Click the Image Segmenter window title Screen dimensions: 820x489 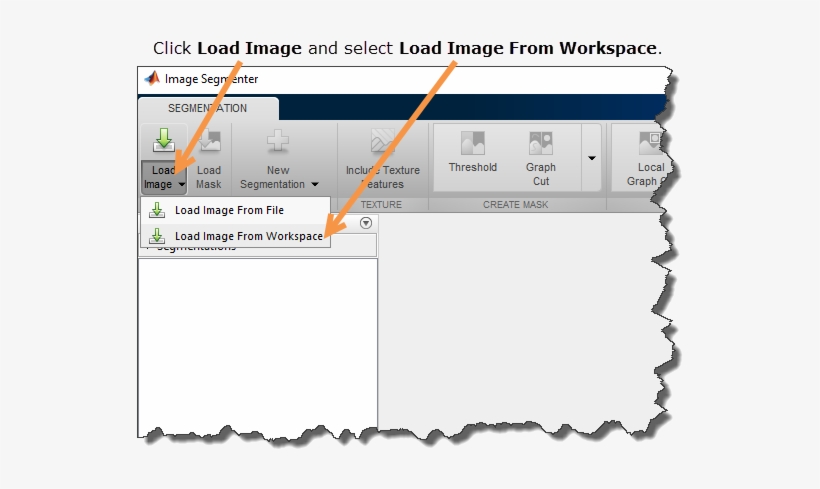click(x=211, y=79)
